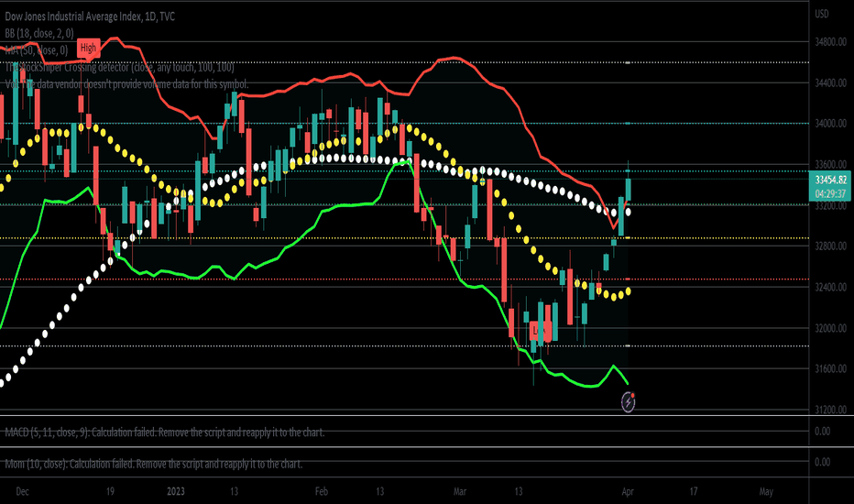Screen dimensions: 854x504
Task: Select the MA (50, close, 0) indicator legend
Action: 37,50
